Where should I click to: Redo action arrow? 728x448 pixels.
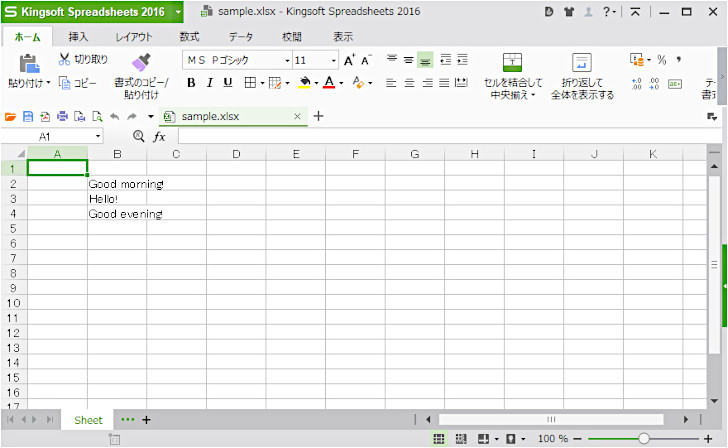(x=132, y=117)
